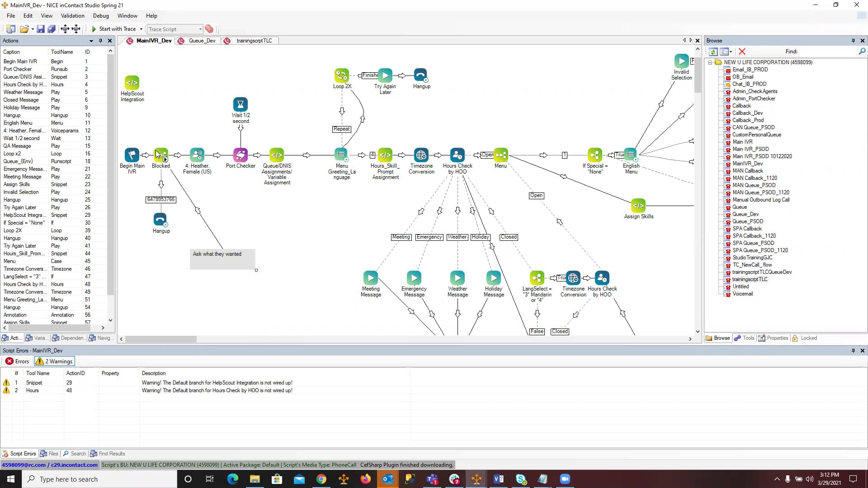Click Start with Trace button
Image resolution: width=868 pixels, height=488 pixels.
113,29
